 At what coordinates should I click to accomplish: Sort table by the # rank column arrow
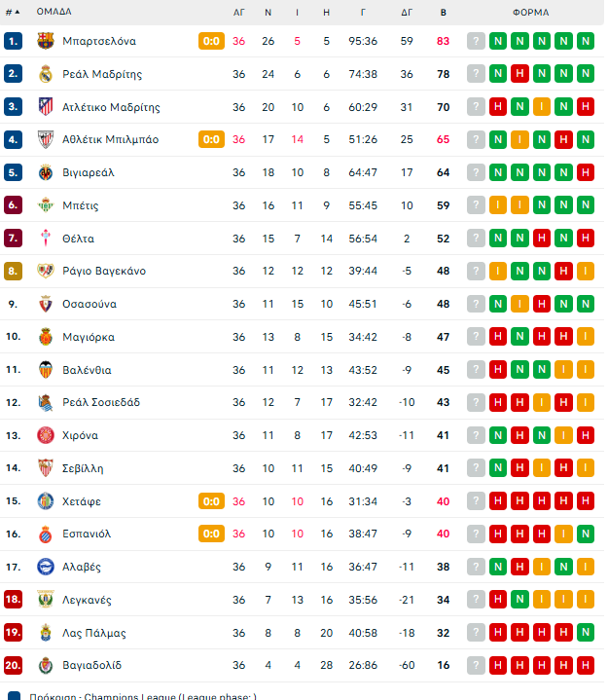coord(13,12)
